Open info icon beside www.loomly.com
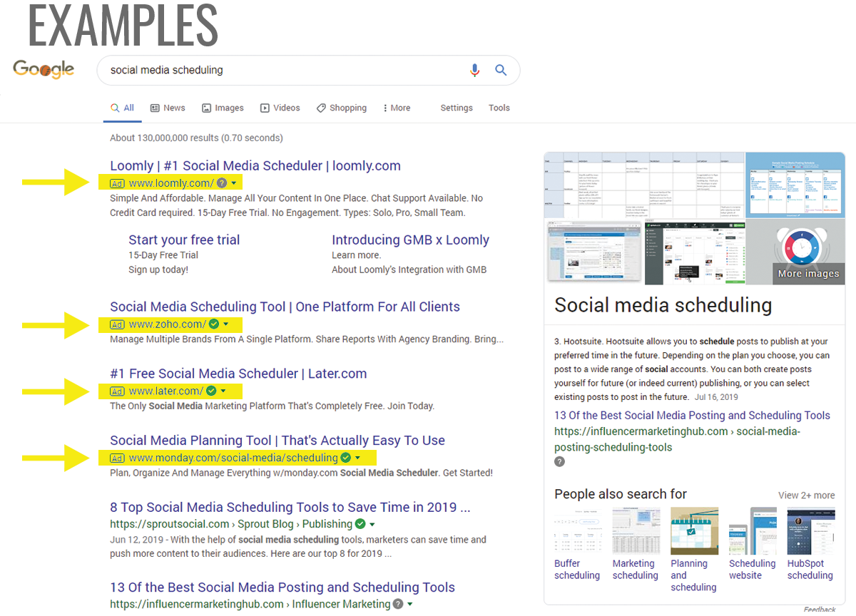The width and height of the screenshot is (856, 616). (x=222, y=183)
